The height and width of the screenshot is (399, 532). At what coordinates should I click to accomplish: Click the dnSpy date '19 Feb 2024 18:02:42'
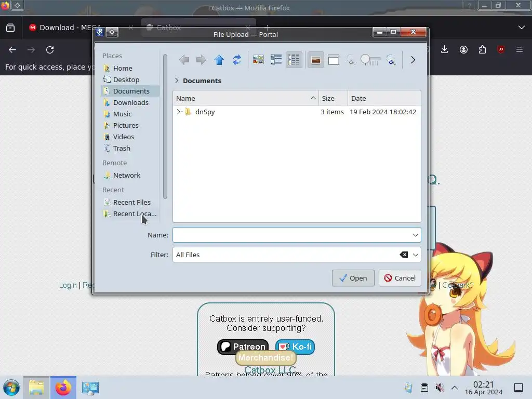point(383,112)
